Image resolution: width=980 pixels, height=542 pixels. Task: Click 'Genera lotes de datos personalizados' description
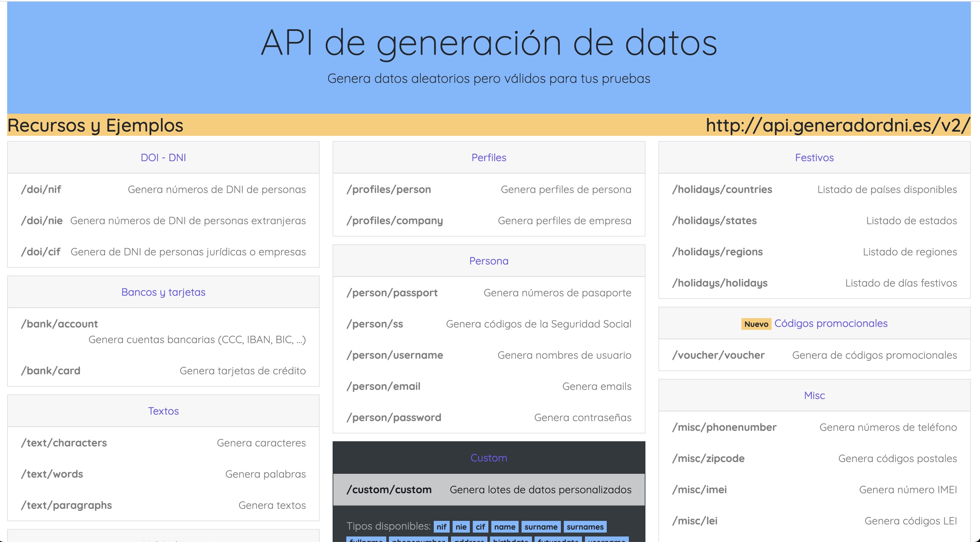541,490
